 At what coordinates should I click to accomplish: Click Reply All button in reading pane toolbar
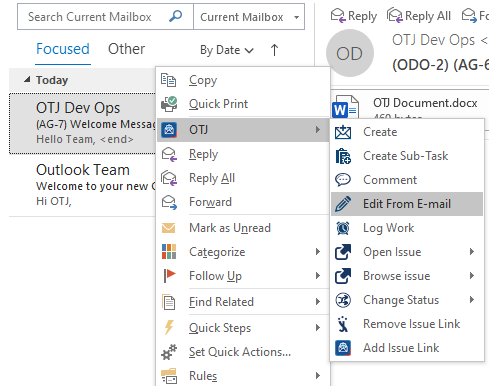419,16
